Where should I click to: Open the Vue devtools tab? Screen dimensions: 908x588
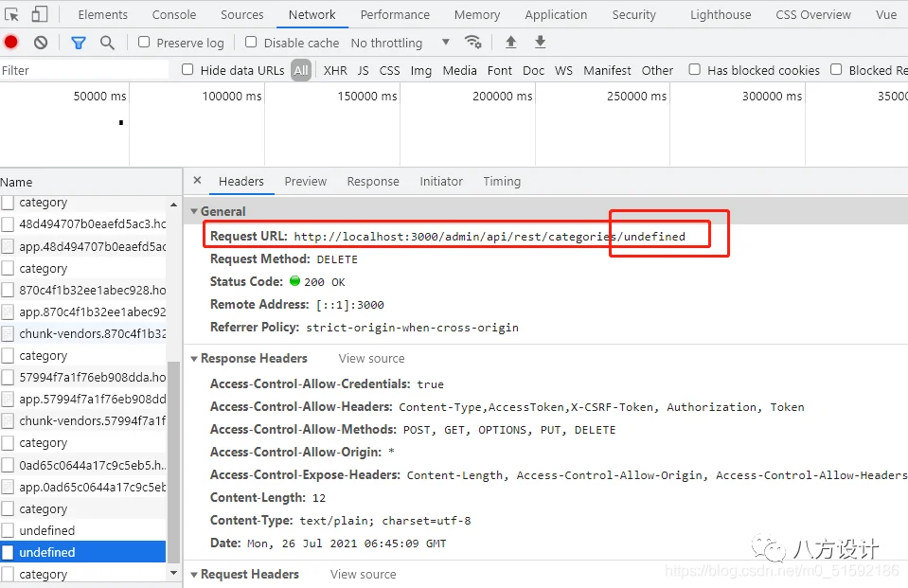click(886, 14)
